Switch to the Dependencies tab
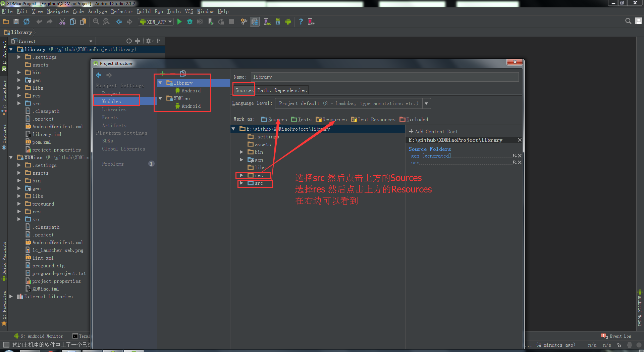This screenshot has height=352, width=644. click(x=290, y=90)
